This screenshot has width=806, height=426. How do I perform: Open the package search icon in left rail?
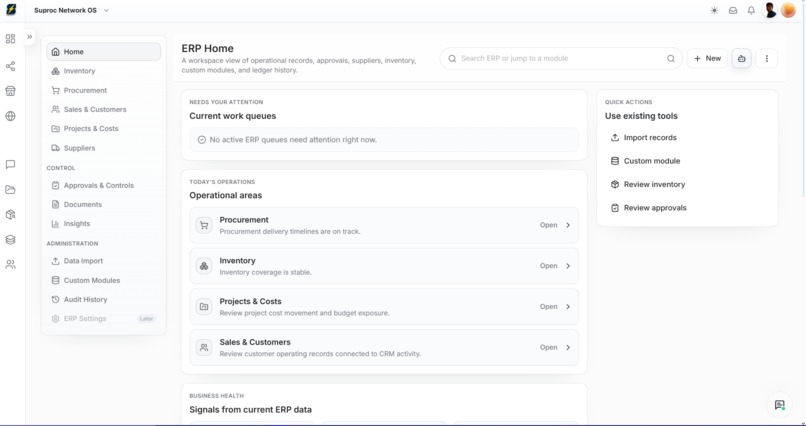pyautogui.click(x=10, y=214)
